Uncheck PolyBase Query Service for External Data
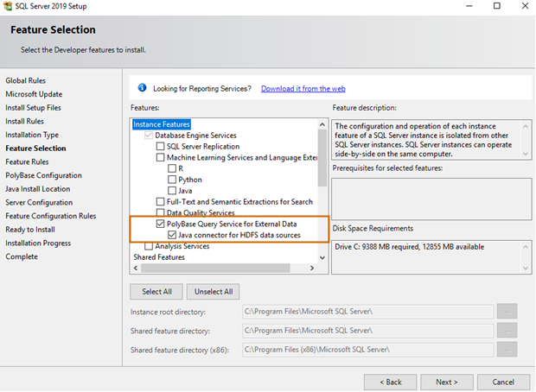Viewport: 536px width, 392px height. 160,224
